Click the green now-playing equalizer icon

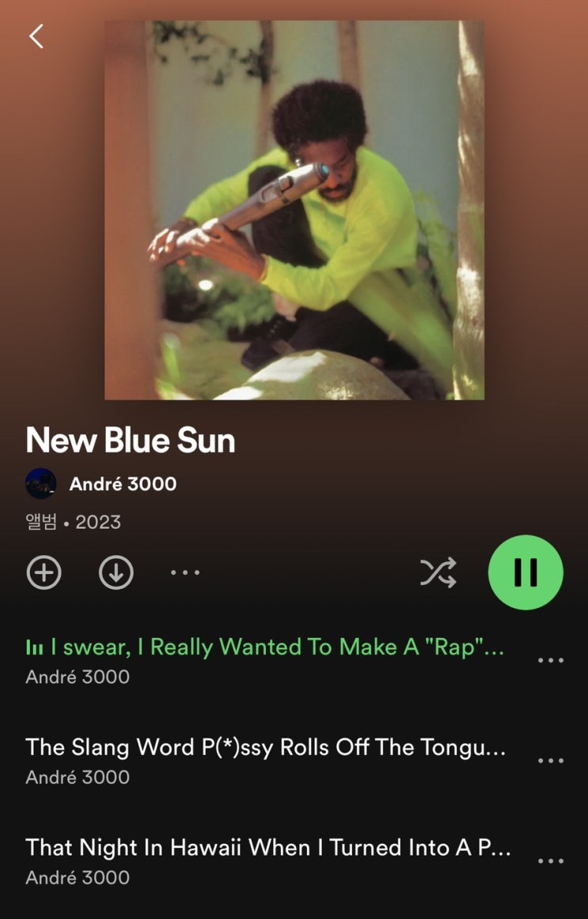click(35, 647)
